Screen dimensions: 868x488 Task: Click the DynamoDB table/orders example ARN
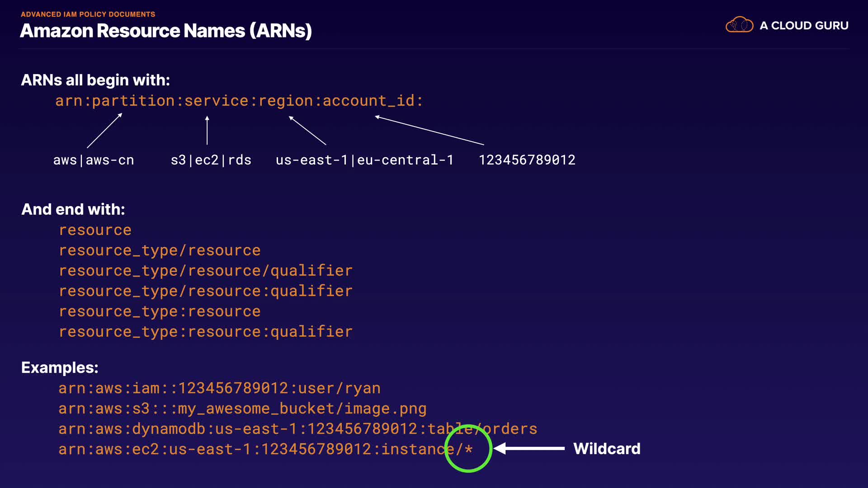[297, 429]
